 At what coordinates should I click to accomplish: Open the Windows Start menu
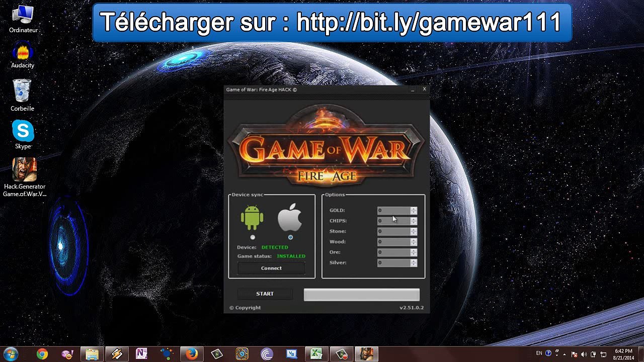[x=11, y=354]
